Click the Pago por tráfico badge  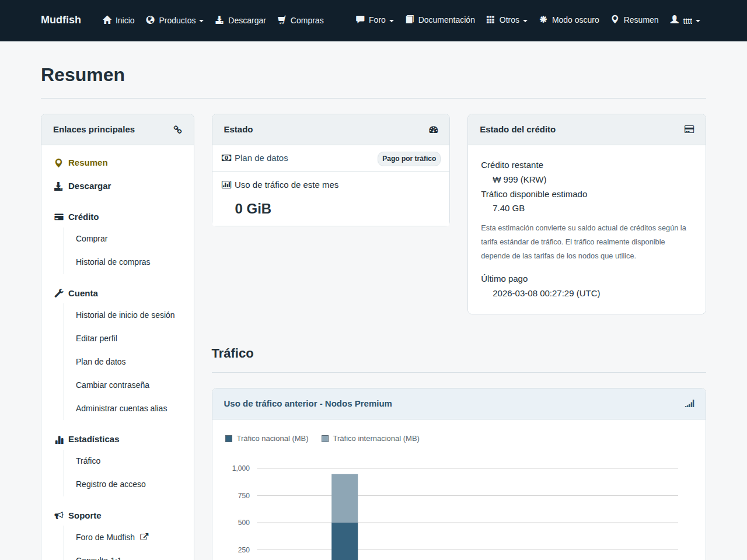409,159
